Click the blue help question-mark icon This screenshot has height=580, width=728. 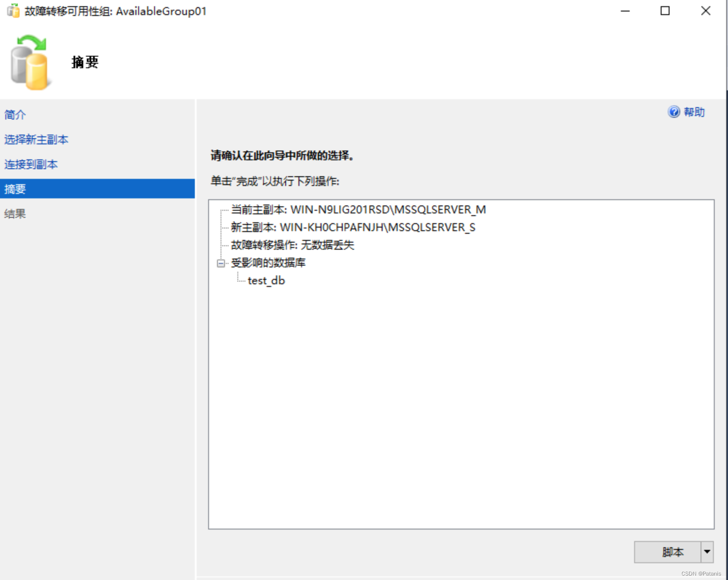[674, 112]
